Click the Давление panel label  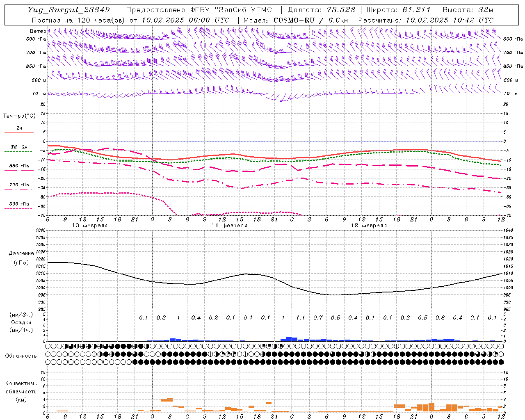click(x=21, y=253)
